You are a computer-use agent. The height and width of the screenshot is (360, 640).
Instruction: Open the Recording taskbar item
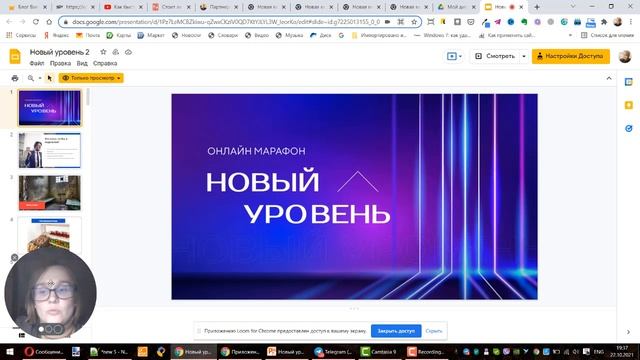[427, 351]
